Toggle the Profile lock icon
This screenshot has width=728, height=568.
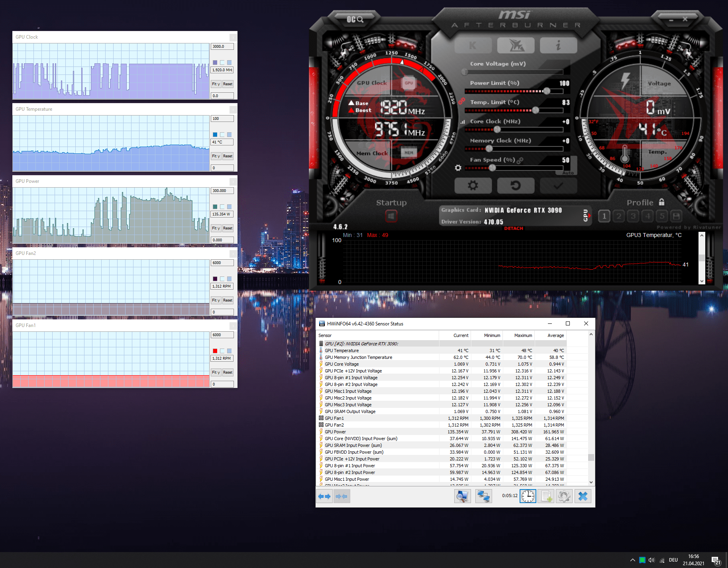(662, 202)
